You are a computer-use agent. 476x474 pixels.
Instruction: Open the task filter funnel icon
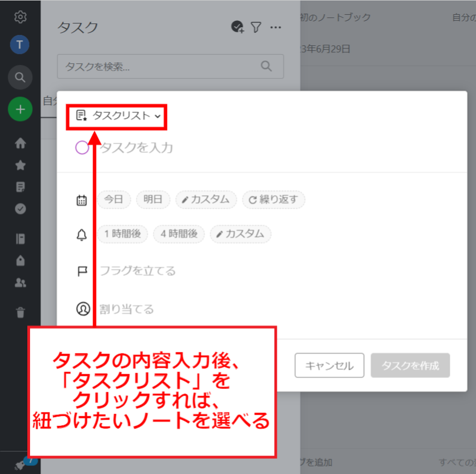[x=255, y=27]
